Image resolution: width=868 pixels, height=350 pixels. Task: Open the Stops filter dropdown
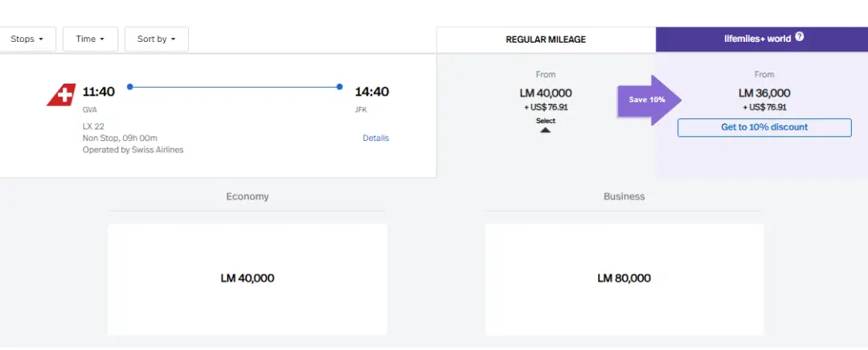[x=27, y=39]
